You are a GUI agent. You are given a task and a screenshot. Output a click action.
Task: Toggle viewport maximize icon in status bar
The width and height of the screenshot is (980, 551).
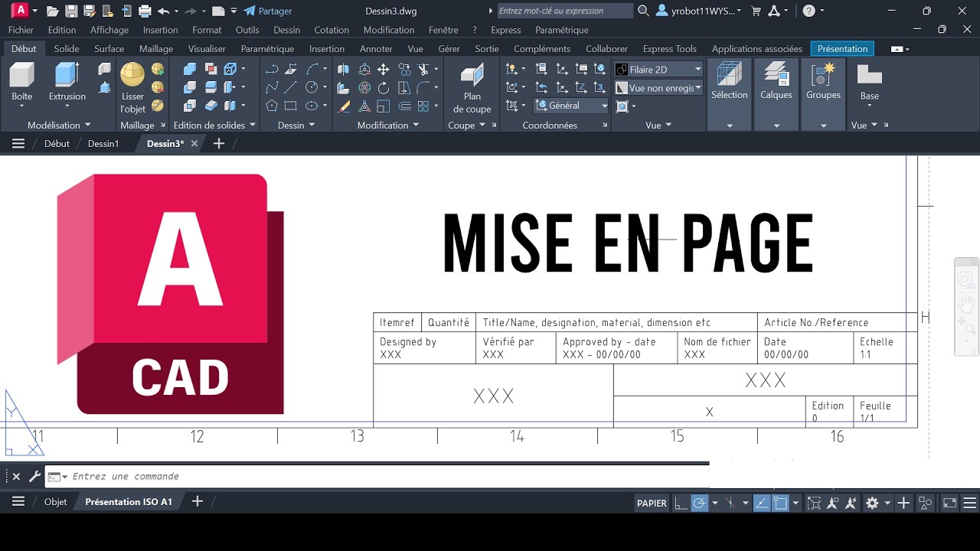click(814, 503)
